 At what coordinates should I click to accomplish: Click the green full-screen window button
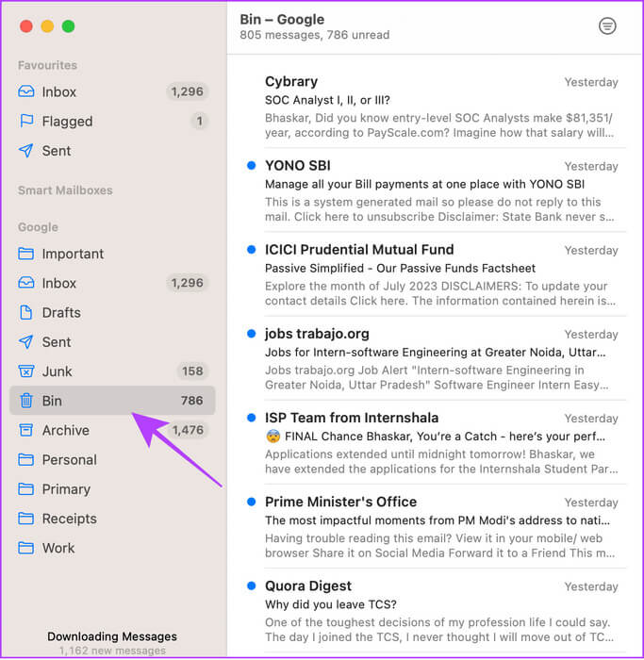pos(68,26)
